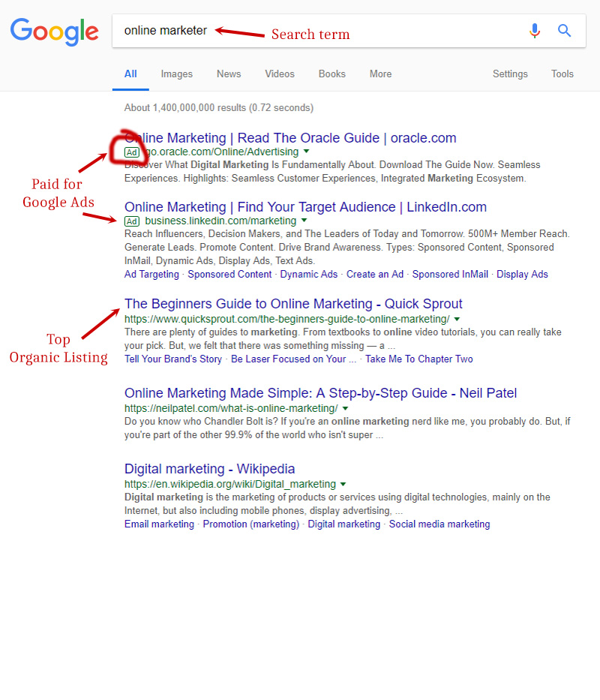The width and height of the screenshot is (600, 700).
Task: Expand the arrow next to go.oracle.com URL
Action: tap(306, 152)
